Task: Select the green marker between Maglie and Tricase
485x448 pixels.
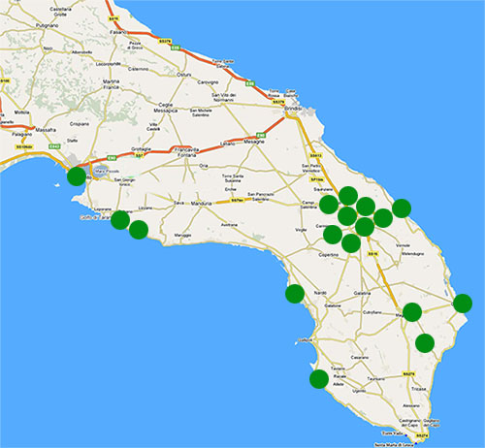Action: point(425,343)
